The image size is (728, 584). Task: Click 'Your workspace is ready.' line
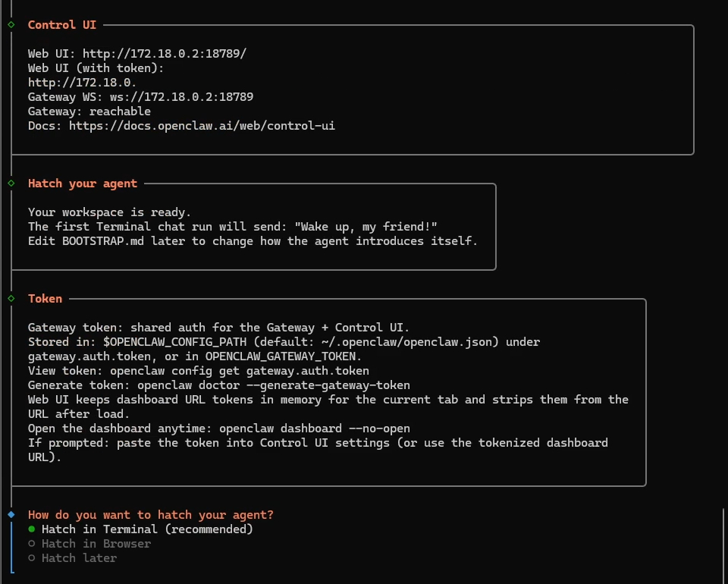click(x=109, y=212)
